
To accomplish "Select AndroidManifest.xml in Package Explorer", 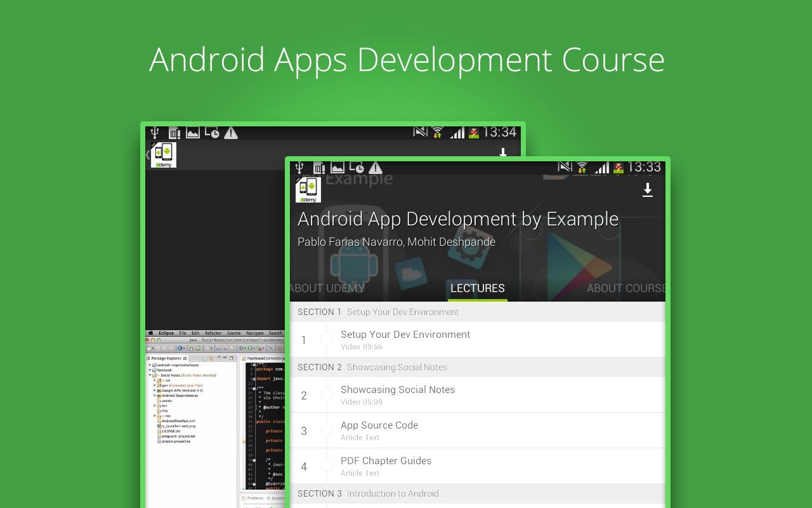I will tap(179, 421).
